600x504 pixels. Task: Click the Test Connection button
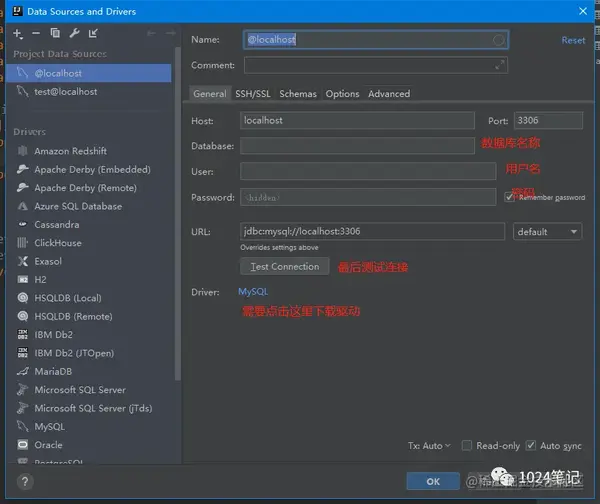point(285,266)
